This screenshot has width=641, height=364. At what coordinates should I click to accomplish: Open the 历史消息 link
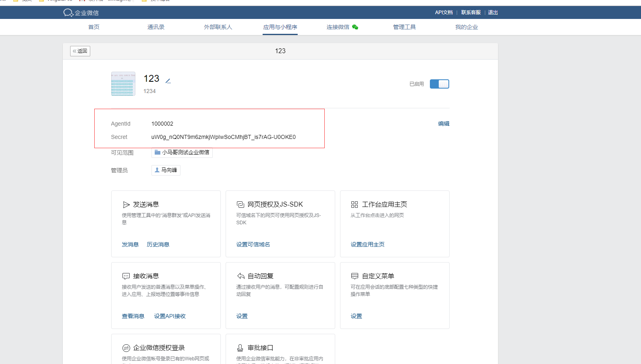(x=158, y=244)
